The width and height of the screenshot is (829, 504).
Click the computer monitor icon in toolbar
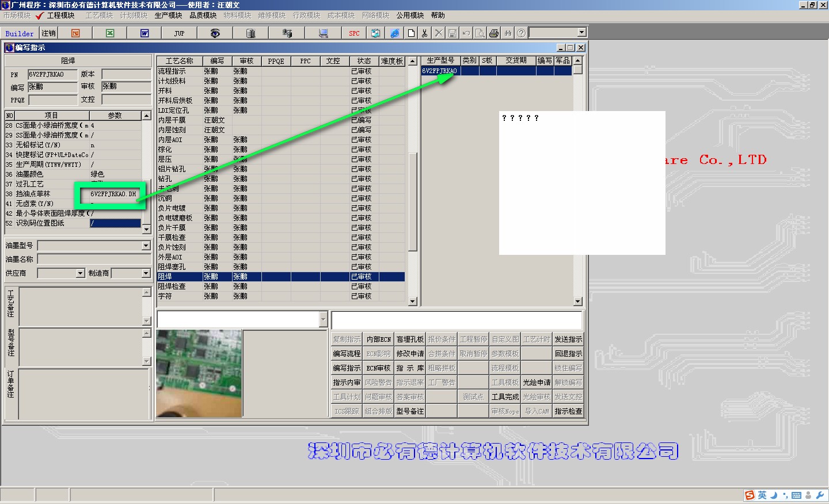click(x=323, y=33)
